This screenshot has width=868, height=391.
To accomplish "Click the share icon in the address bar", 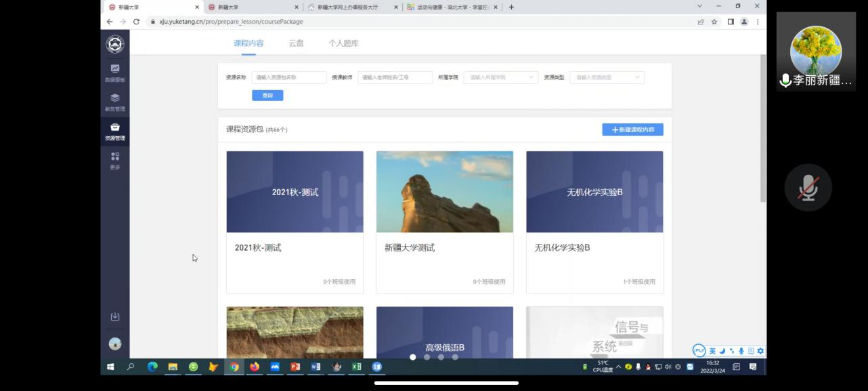I will coord(701,22).
